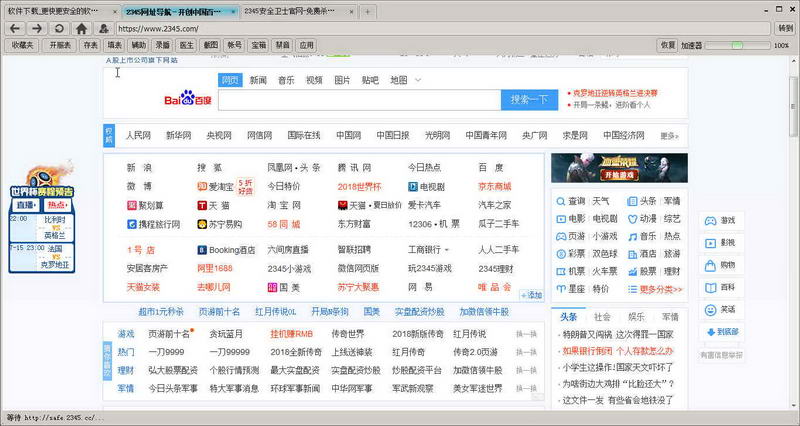Toggle the 禁音 mute toolbar button
Viewport: 800px width, 426px height.
click(x=283, y=45)
